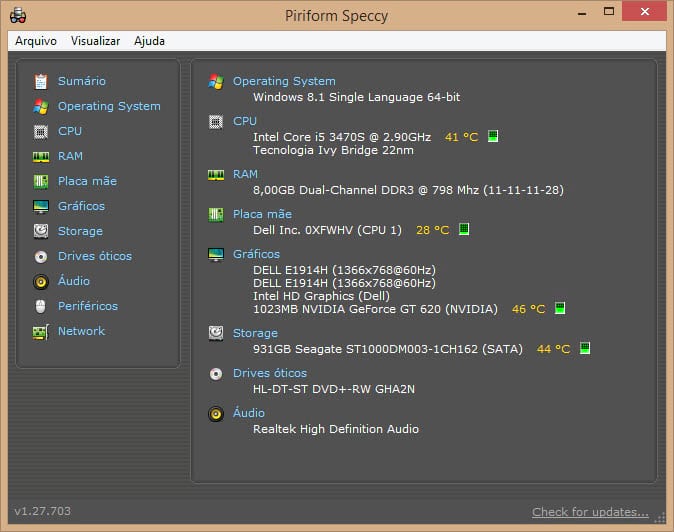Click the RAM heading in summary panel

pyautogui.click(x=245, y=174)
